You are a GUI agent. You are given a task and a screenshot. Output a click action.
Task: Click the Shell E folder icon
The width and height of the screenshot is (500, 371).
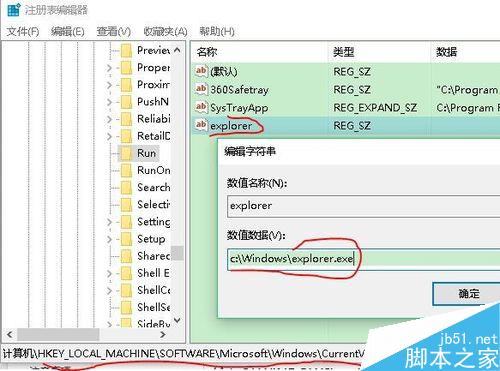click(x=126, y=273)
